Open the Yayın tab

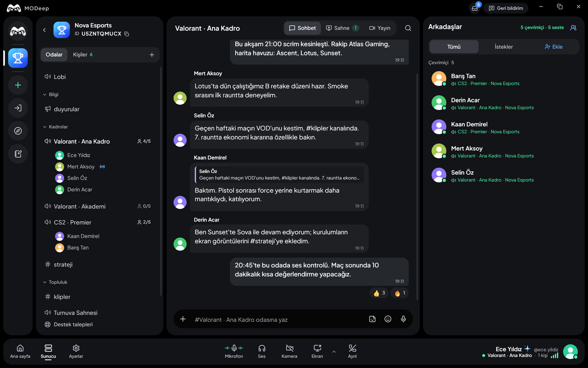click(x=380, y=28)
